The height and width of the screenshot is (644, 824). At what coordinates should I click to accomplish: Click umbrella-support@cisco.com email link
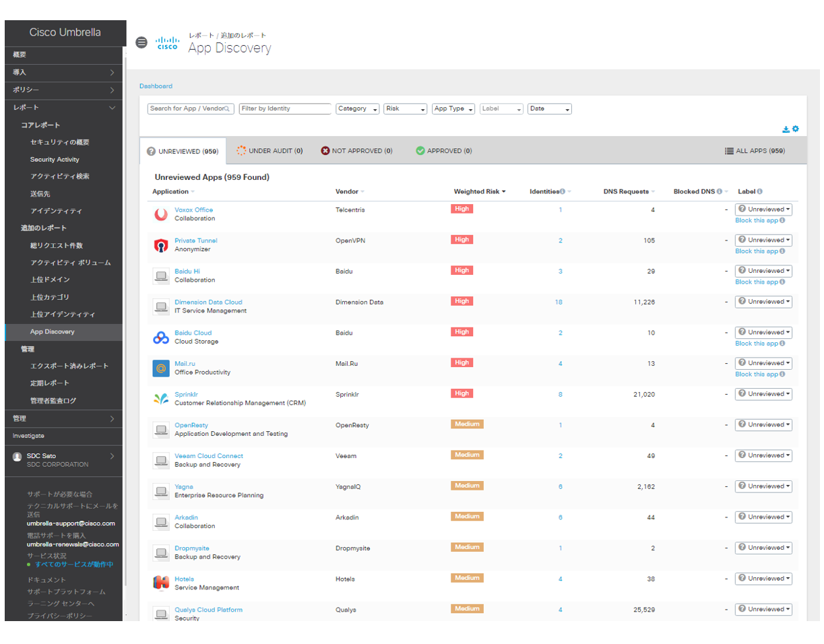(71, 523)
